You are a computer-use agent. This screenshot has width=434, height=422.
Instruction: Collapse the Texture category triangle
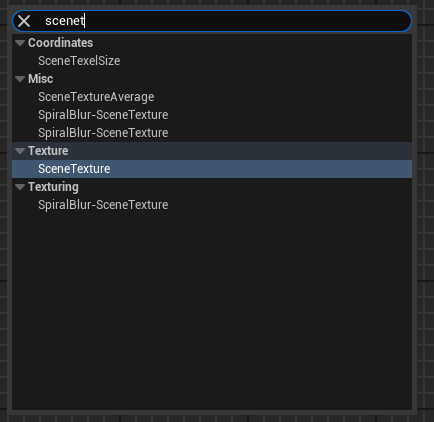coord(20,151)
